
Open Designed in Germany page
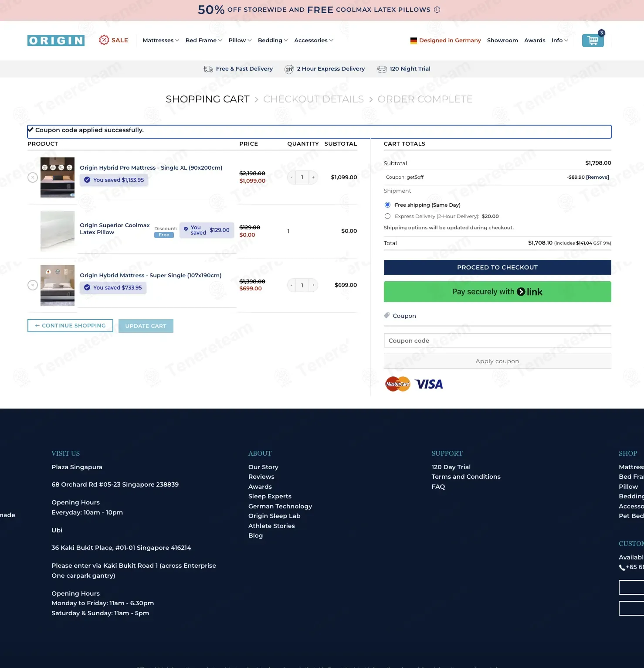(450, 41)
